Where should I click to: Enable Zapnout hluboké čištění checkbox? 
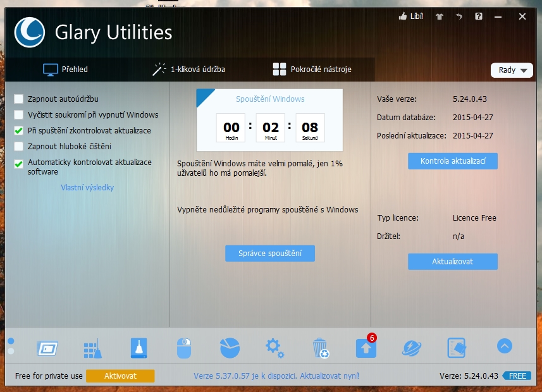click(x=19, y=146)
